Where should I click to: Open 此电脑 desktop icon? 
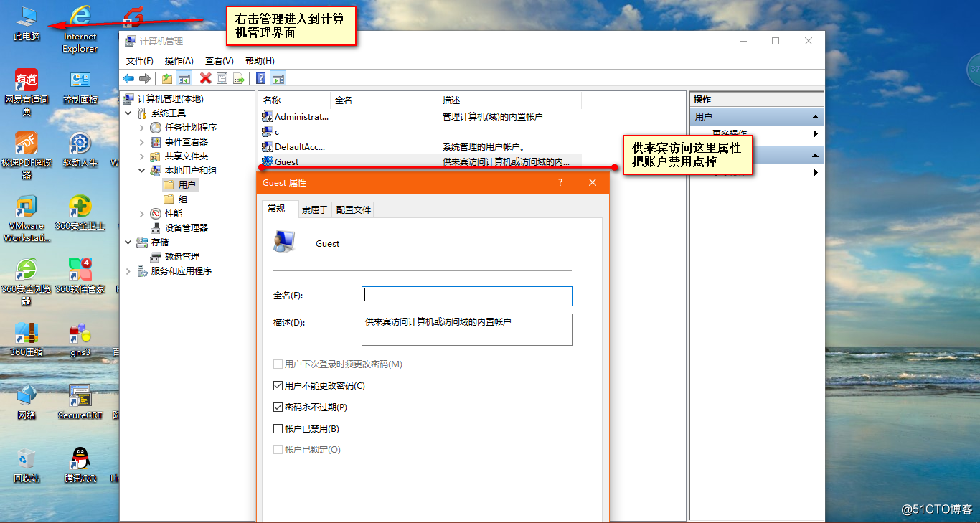27,24
